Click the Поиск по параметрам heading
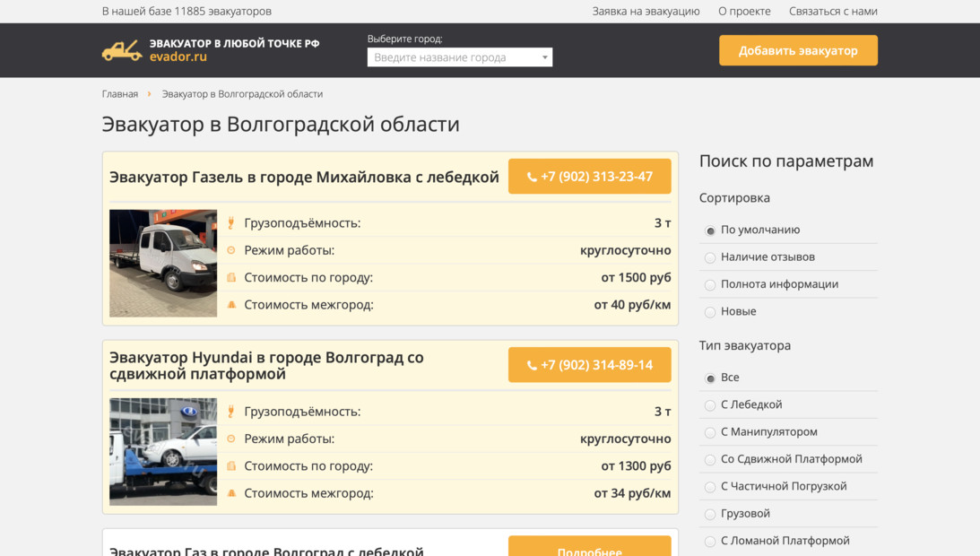 coord(786,161)
